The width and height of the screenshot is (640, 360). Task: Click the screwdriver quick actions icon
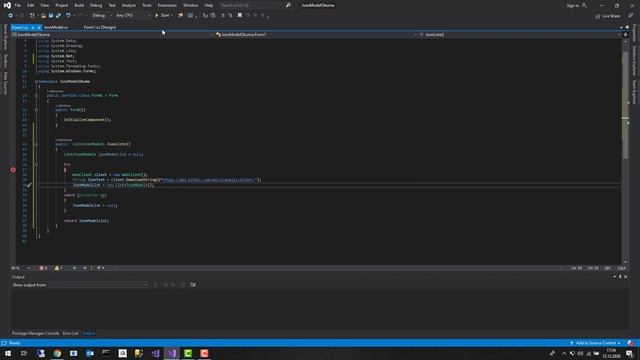pos(29,185)
